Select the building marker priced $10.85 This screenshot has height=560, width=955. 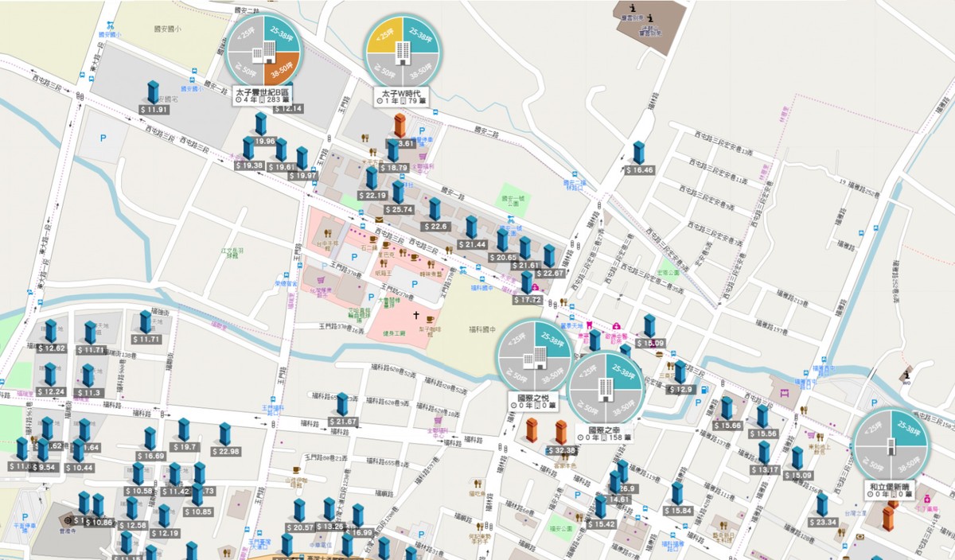[x=197, y=495]
